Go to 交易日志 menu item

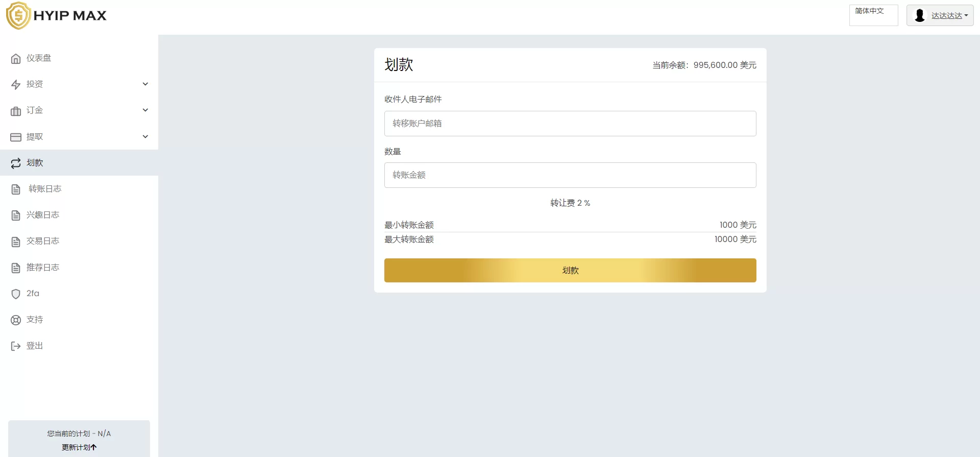pyautogui.click(x=43, y=241)
